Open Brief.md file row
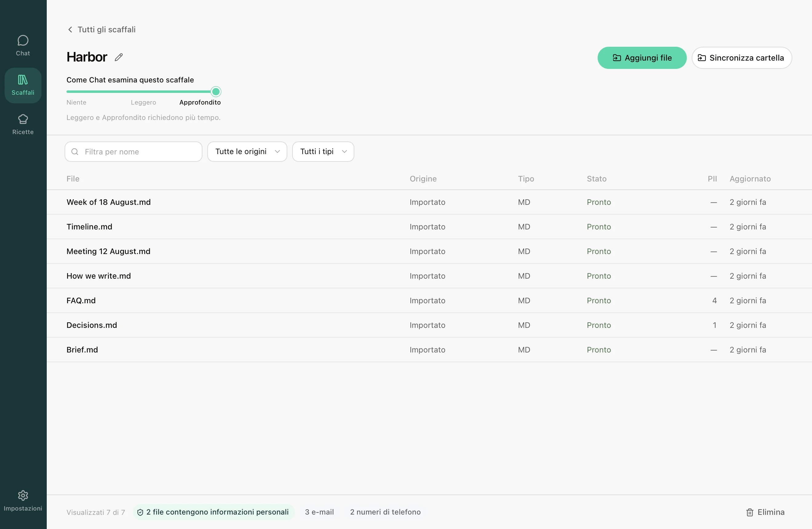Viewport: 812px width, 529px height. 429,350
